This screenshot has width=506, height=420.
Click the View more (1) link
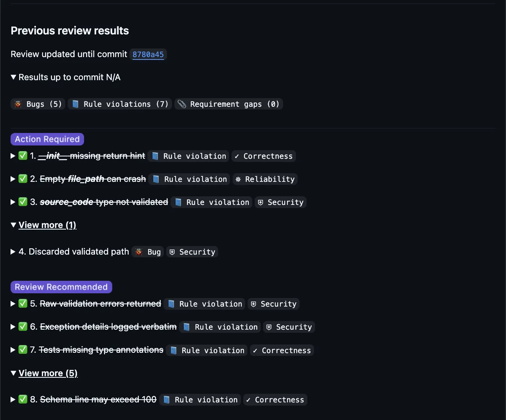[47, 225]
